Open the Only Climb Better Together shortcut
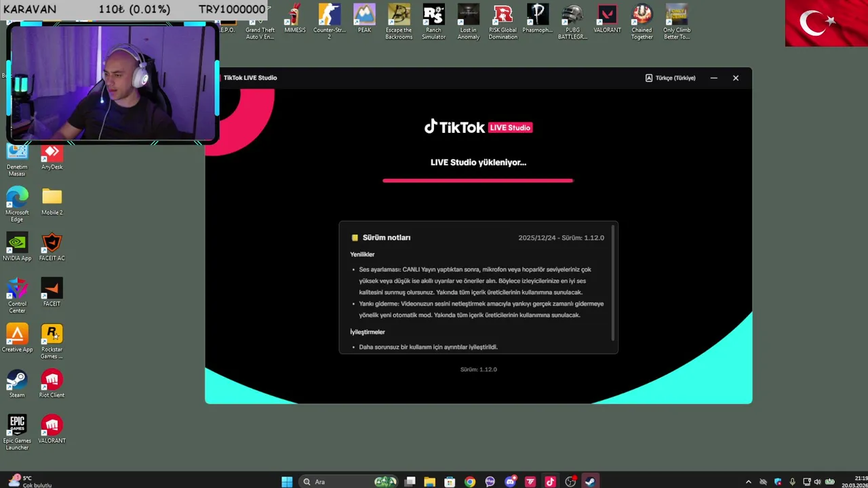Image resolution: width=868 pixels, height=488 pixels. point(677,22)
